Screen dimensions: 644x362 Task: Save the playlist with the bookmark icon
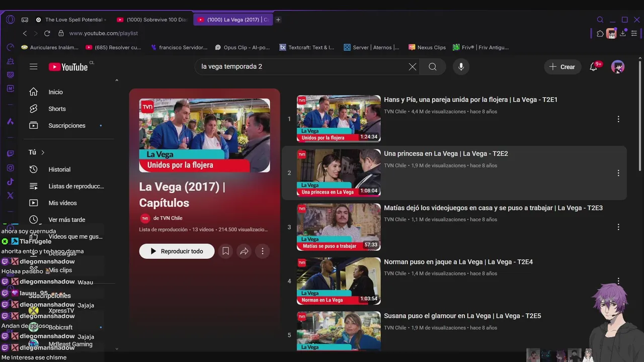[226, 251]
